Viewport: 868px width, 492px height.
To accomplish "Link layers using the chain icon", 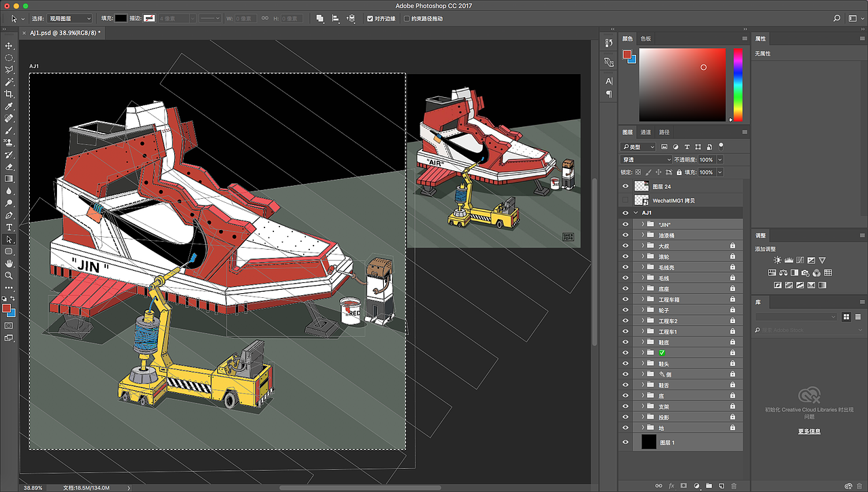I will (658, 486).
